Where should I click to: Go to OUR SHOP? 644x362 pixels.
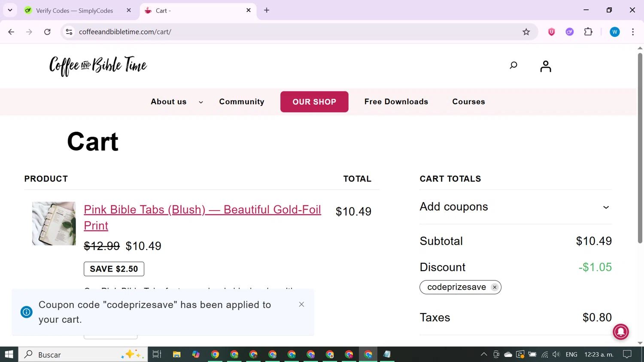point(314,102)
